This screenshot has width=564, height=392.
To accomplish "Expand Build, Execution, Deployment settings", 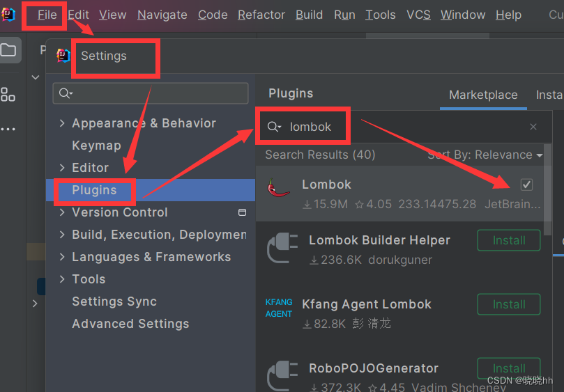I will [62, 235].
